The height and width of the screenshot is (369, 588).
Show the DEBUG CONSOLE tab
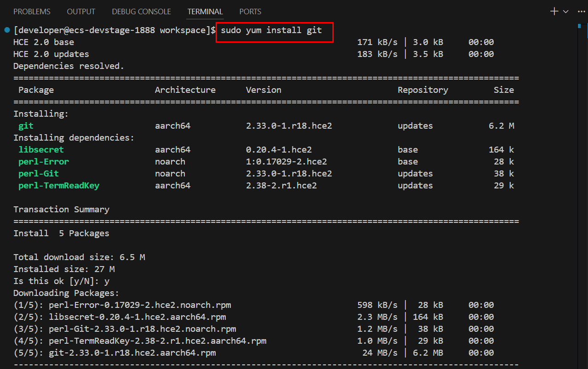[x=141, y=11]
